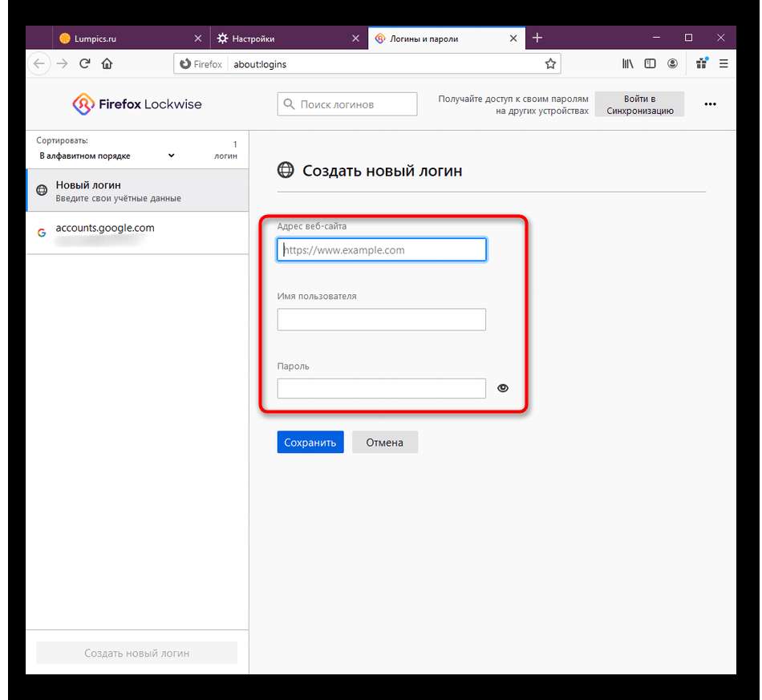Click the Имя пользователя input field
Screen dimensions: 762x700
click(382, 320)
